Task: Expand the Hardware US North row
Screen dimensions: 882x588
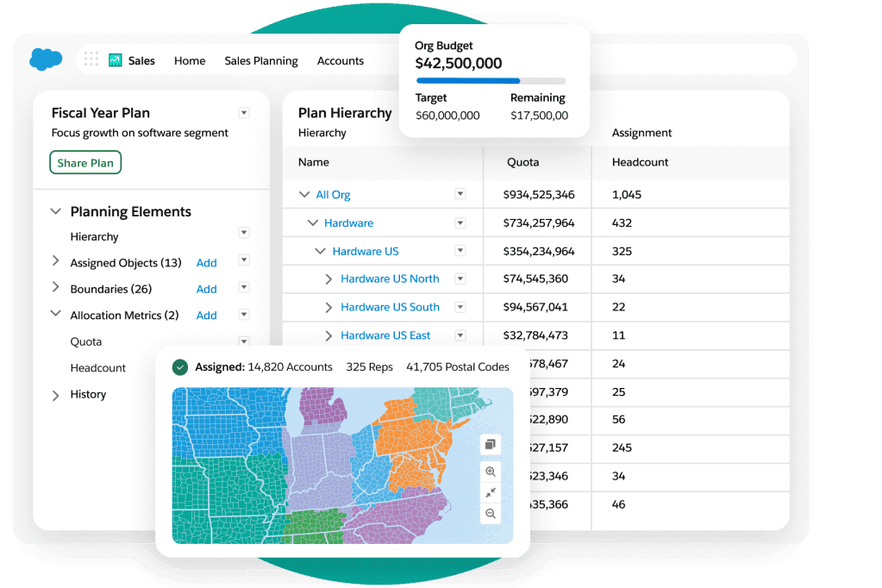Action: 329,279
